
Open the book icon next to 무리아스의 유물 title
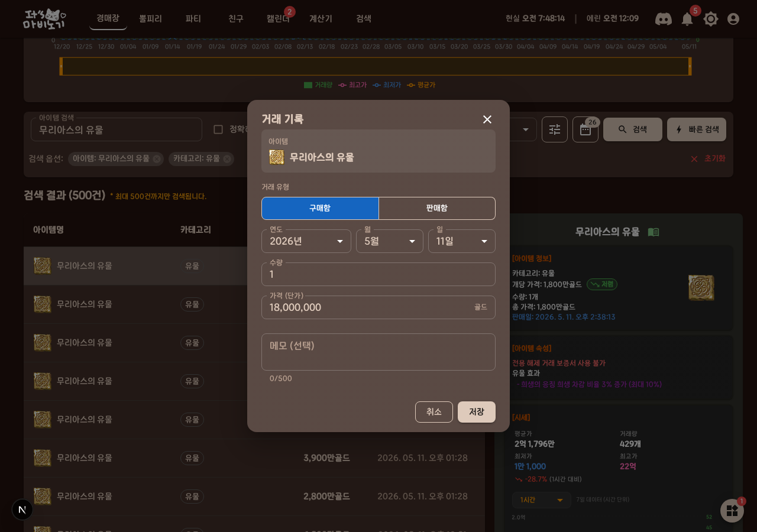coord(654,232)
